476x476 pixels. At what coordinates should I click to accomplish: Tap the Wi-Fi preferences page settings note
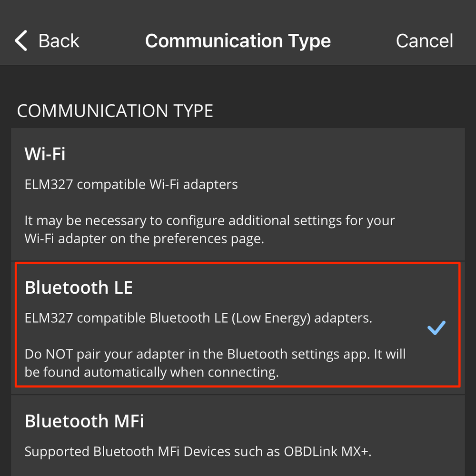(209, 229)
